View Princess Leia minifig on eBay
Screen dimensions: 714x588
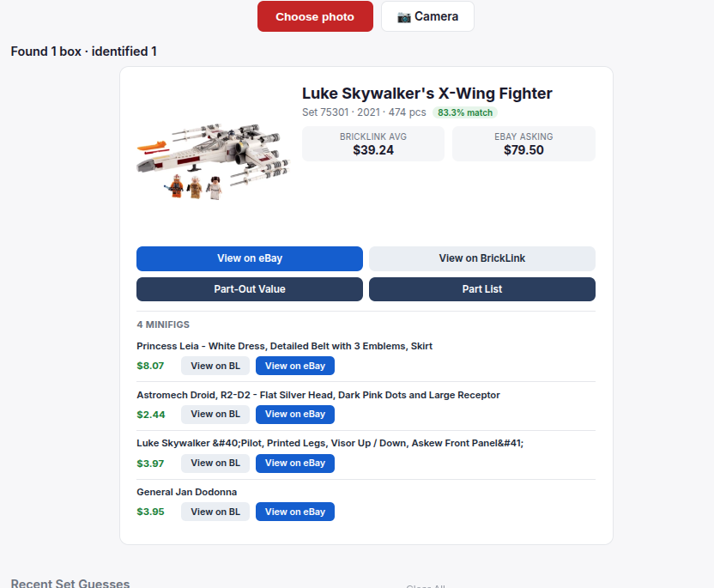coord(295,366)
